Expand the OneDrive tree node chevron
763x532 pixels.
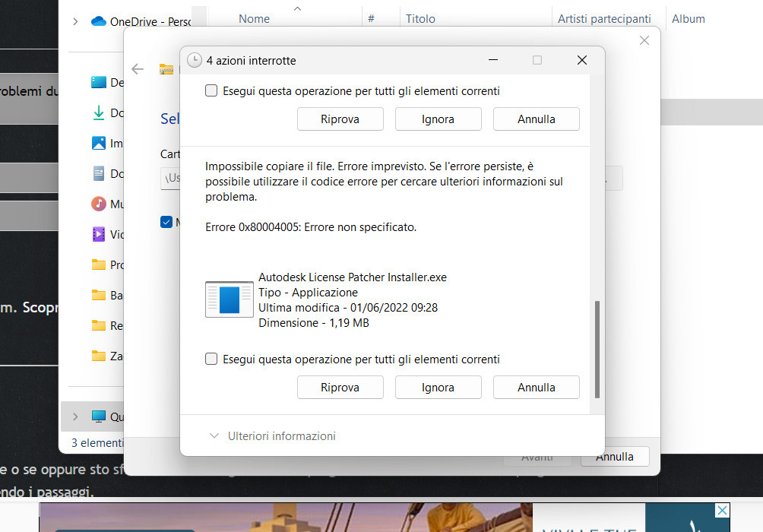pos(75,21)
